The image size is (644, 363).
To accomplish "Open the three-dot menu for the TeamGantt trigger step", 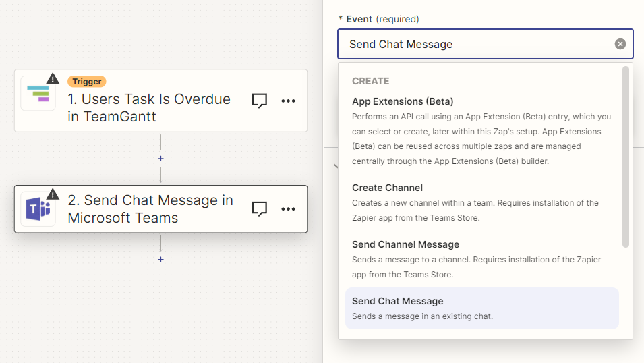I will (288, 101).
